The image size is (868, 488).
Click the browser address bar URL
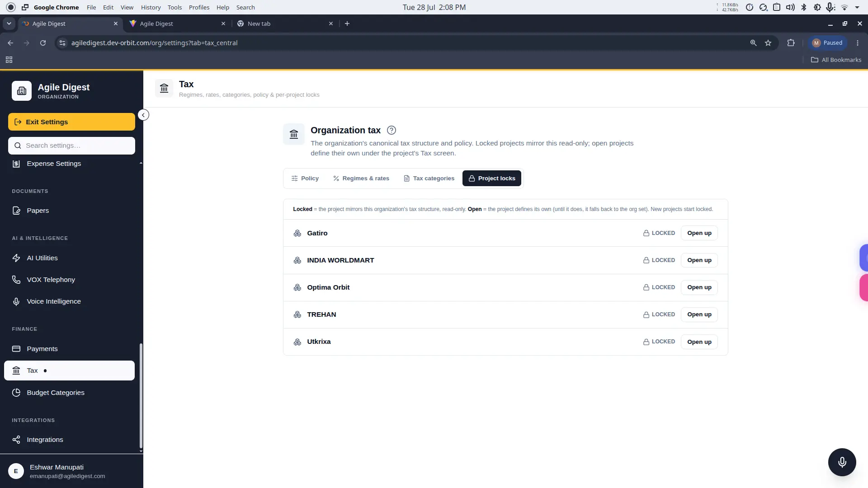[x=154, y=43]
